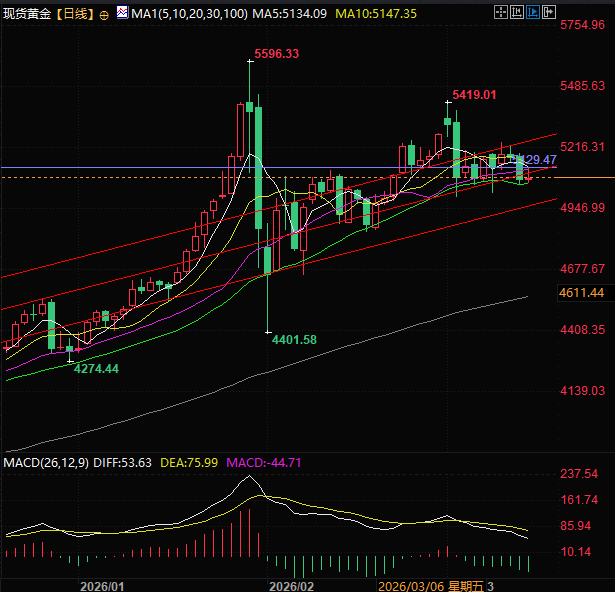This screenshot has height=592, width=615.
Task: Click the 161.74 MACD axis label
Action: coord(579,500)
